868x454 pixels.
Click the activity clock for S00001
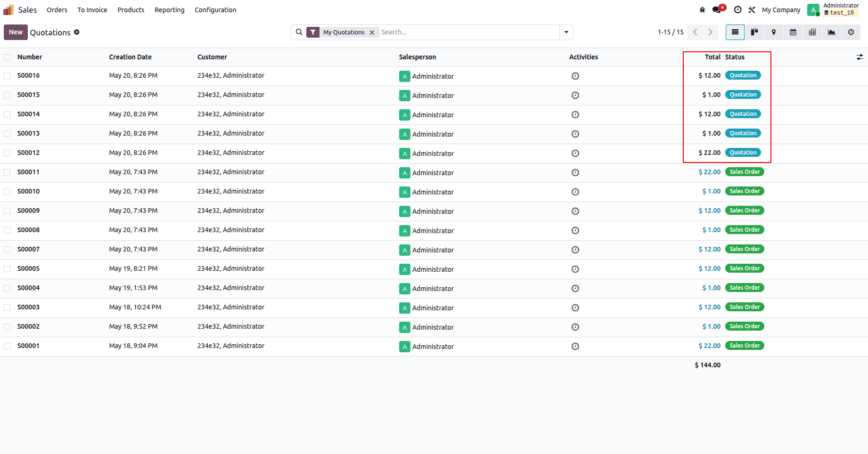(x=575, y=346)
